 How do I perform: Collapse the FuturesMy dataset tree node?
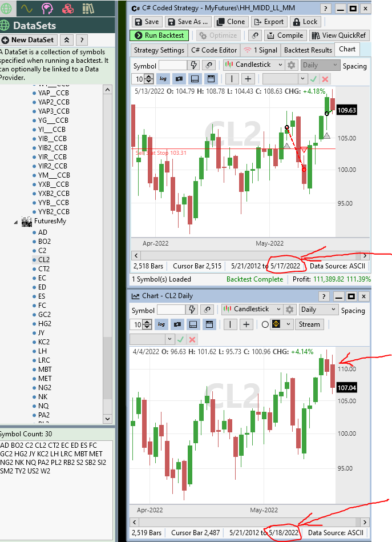click(16, 222)
